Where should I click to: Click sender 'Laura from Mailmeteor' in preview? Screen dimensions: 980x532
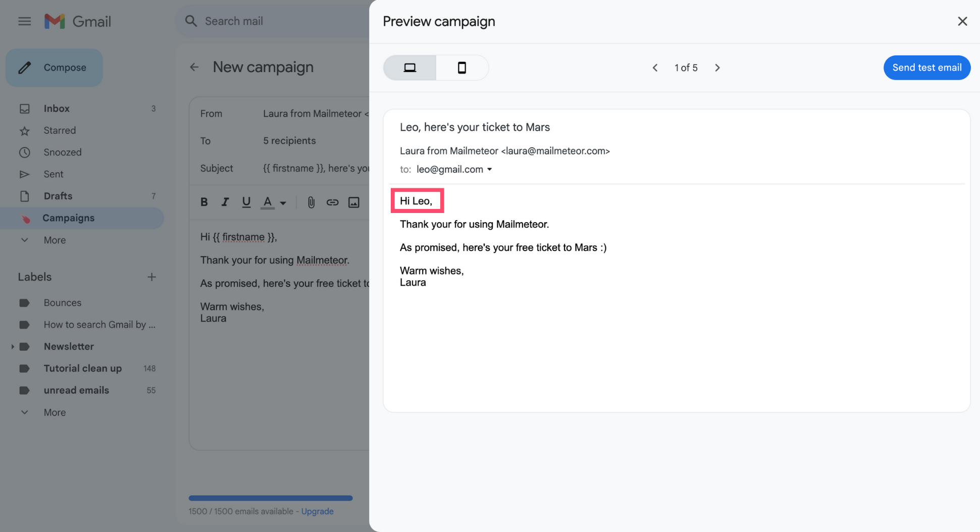[449, 151]
